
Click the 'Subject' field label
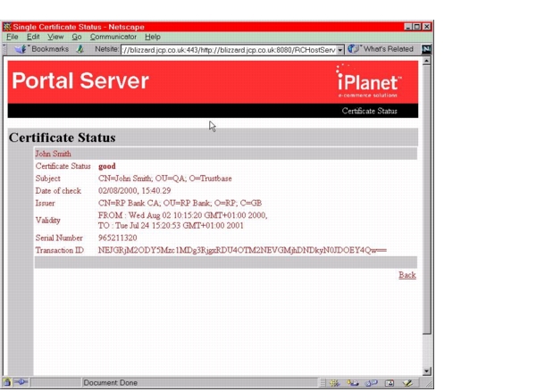coord(47,179)
